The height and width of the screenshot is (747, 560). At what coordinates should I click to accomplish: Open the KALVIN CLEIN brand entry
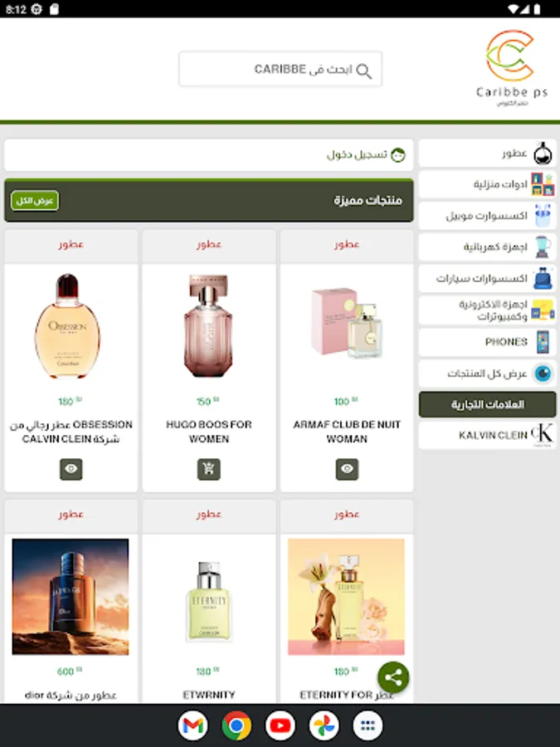pyautogui.click(x=487, y=435)
